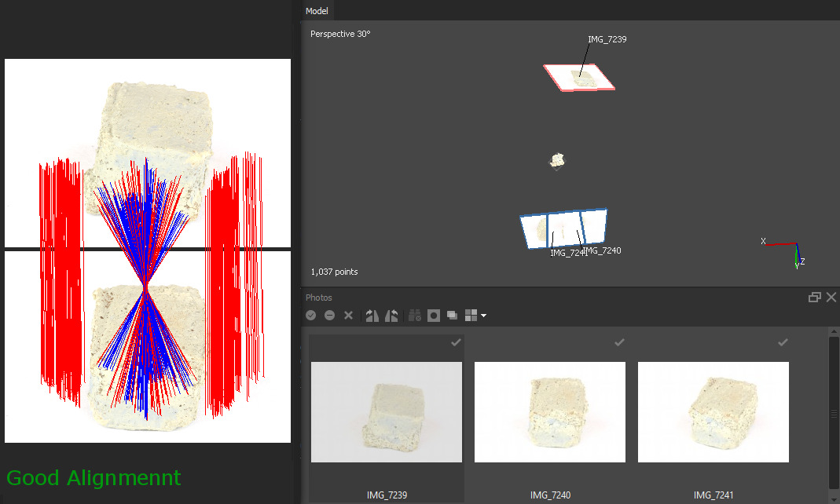Click the Remove Cameras X icon
840x504 pixels.
tap(349, 316)
